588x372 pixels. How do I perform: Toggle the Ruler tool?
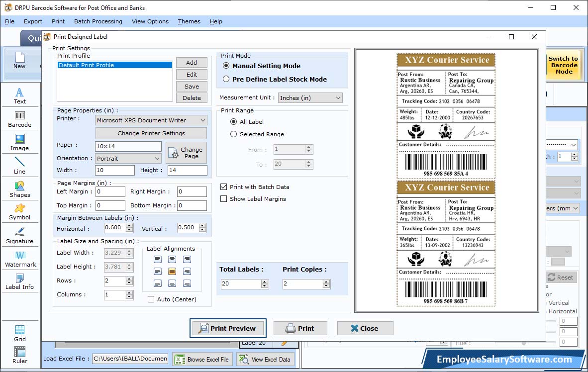pos(19,356)
